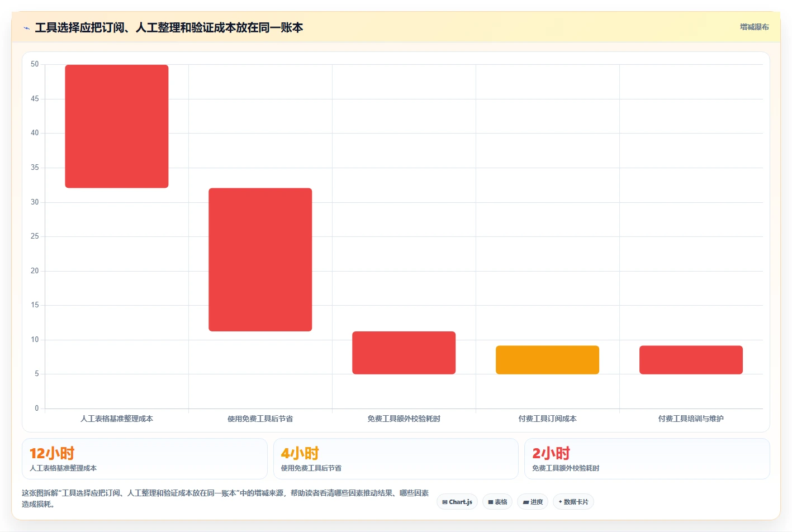Click the lightning icon beside the title
Image resolution: width=792 pixels, height=532 pixels.
pyautogui.click(x=26, y=28)
